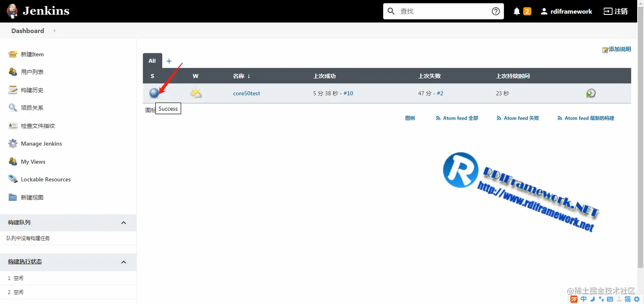Click the 新建Item box icon
This screenshot has width=644, height=304.
point(13,54)
